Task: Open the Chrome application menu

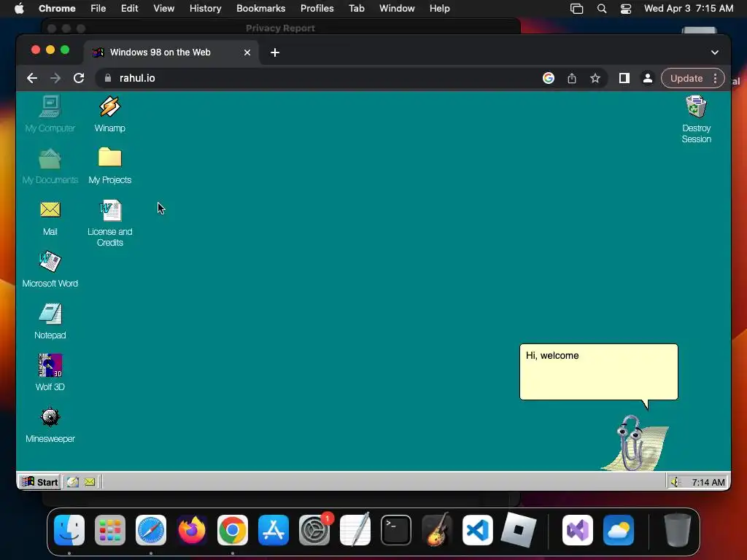Action: [x=57, y=9]
